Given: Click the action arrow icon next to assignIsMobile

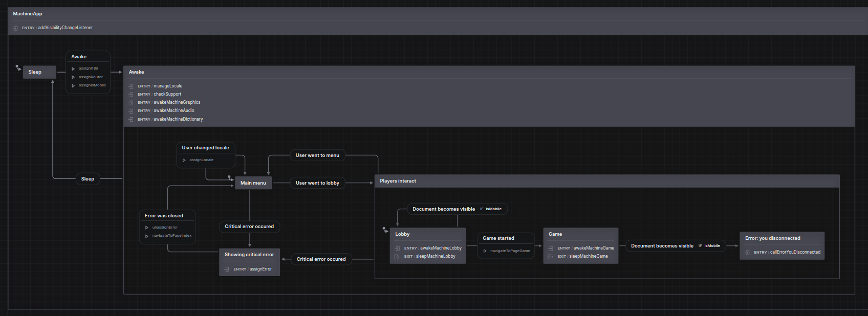Looking at the screenshot, I should [x=73, y=85].
